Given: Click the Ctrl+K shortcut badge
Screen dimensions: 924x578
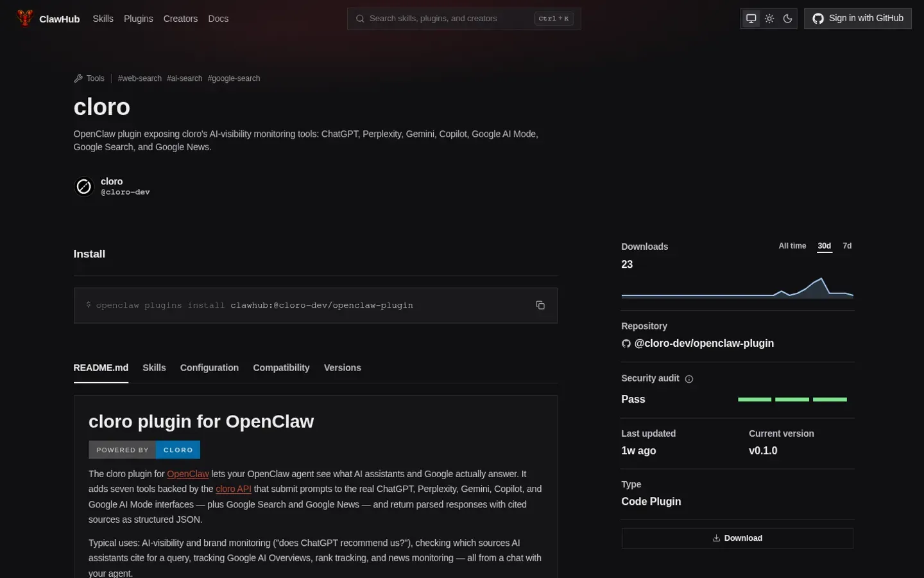Looking at the screenshot, I should point(553,19).
